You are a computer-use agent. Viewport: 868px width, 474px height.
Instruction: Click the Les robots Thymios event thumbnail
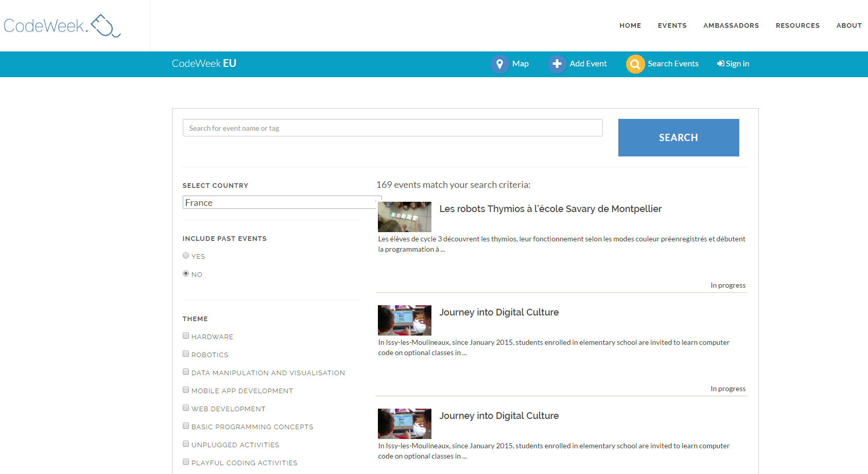(x=405, y=217)
